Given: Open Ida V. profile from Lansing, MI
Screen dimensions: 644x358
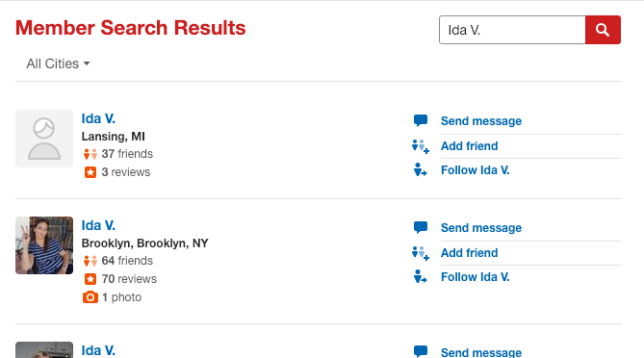Looking at the screenshot, I should tap(98, 118).
